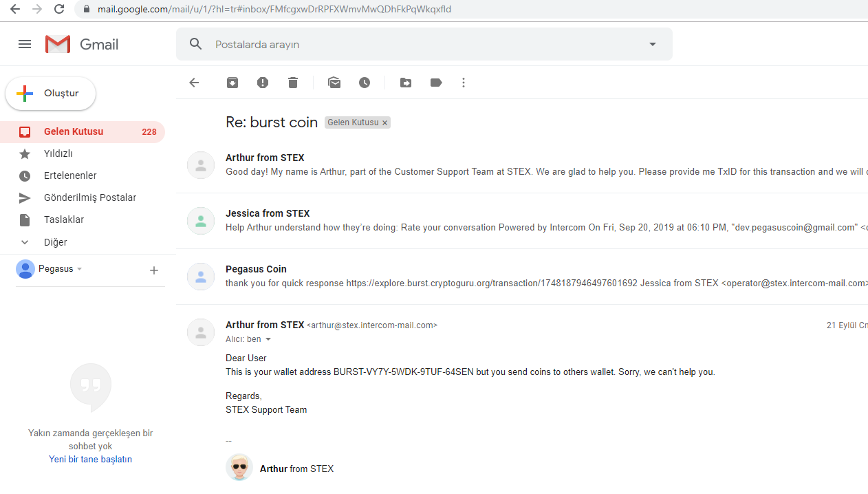Viewport: 868px width, 494px height.
Task: Click the Oluştur compose button
Action: 50,94
